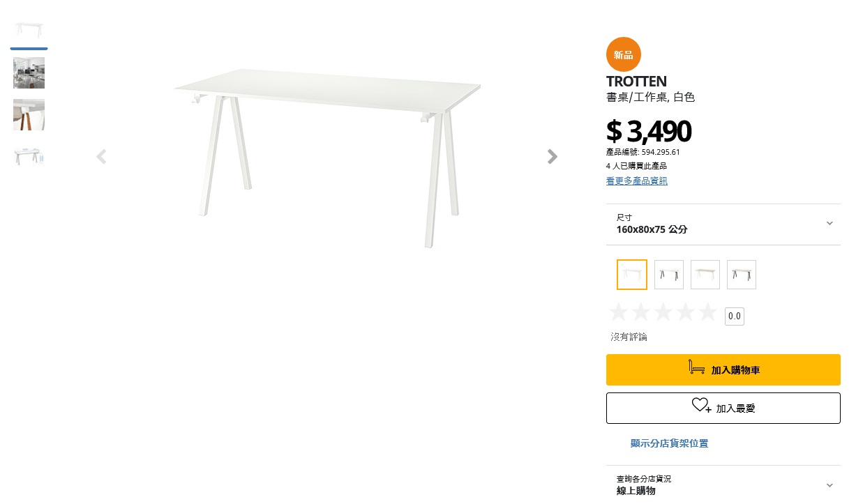Click the orange 新品 badge
The height and width of the screenshot is (504, 856).
(624, 54)
